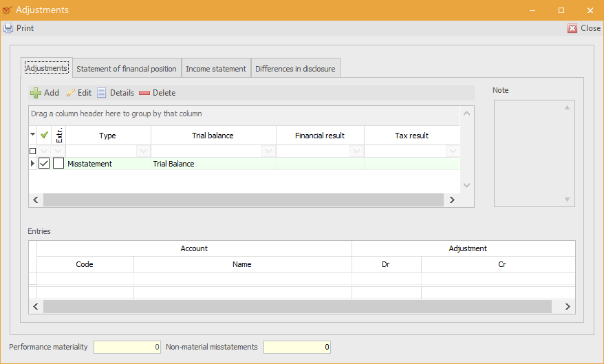
Task: Open the grid column chooser arrow
Action: coord(33,134)
